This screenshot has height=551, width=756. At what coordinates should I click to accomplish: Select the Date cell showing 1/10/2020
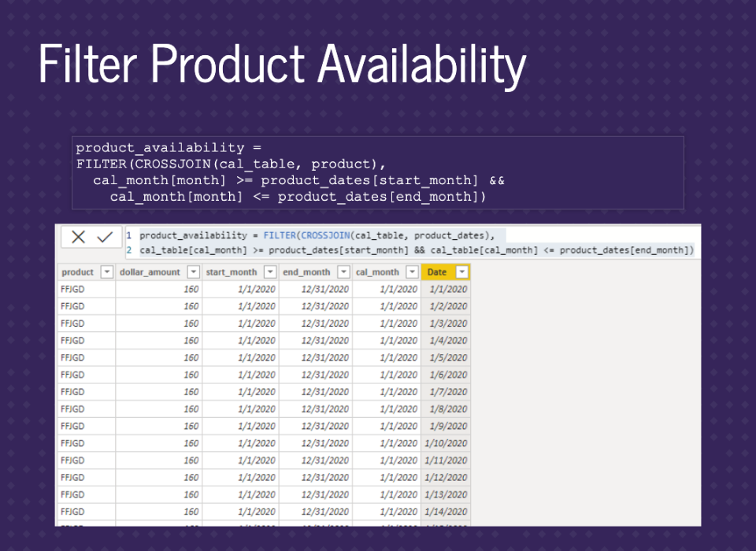pos(446,443)
